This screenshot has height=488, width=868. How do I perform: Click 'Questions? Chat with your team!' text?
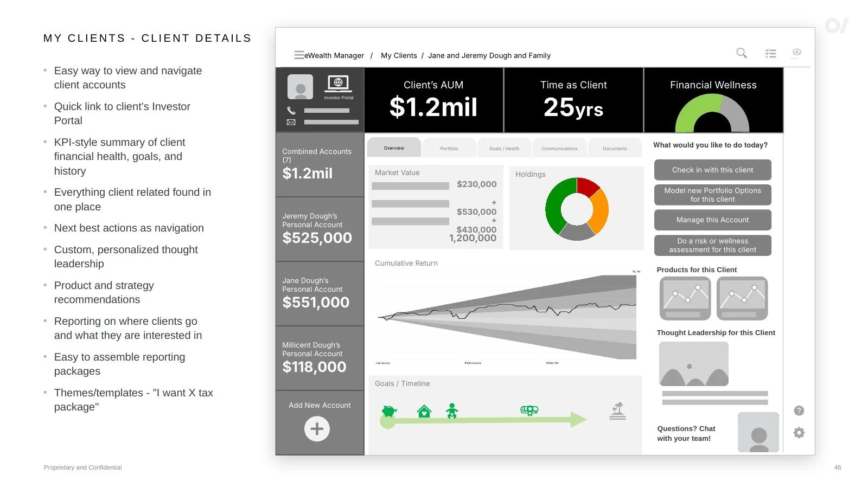(x=686, y=433)
